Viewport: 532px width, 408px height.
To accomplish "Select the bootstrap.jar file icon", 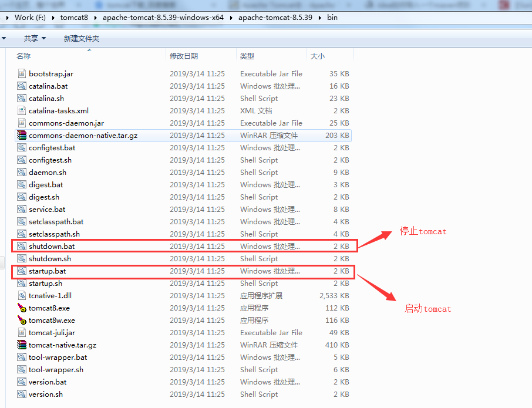I will pos(22,73).
